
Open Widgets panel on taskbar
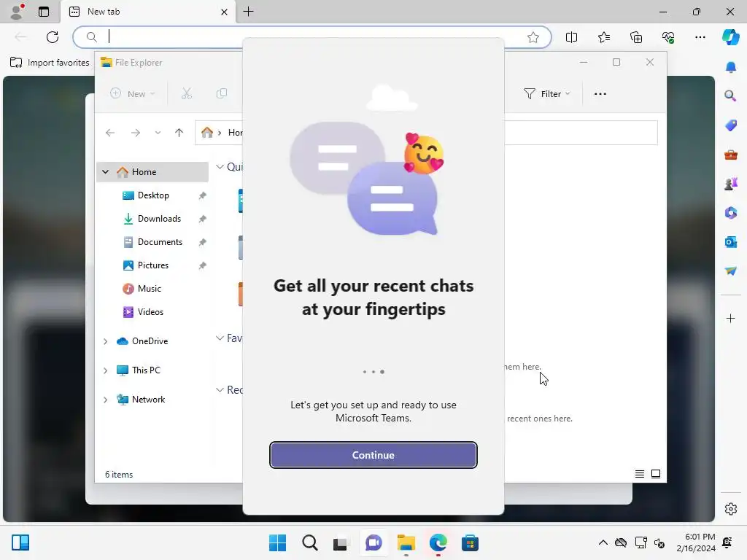(x=20, y=542)
